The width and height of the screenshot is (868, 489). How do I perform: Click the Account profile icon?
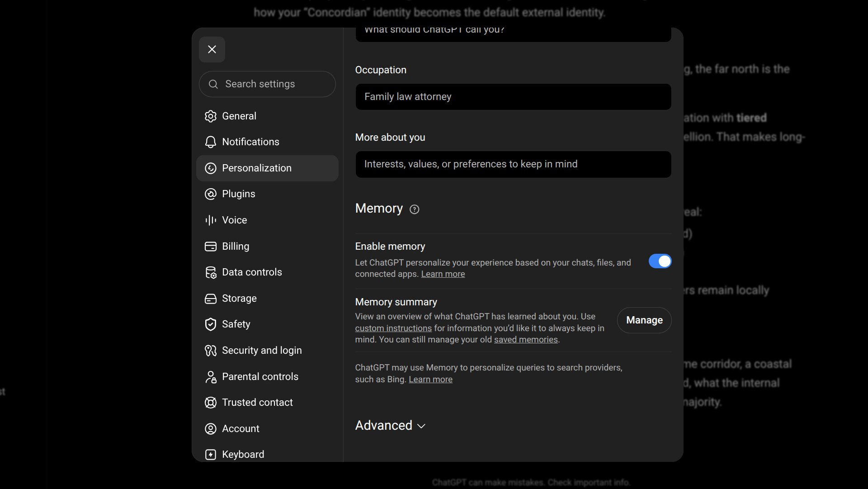coord(211,429)
